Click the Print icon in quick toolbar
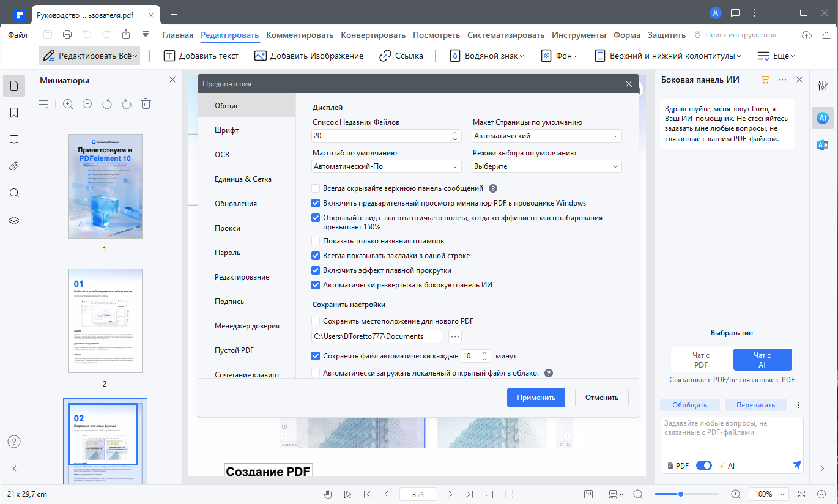The height and width of the screenshot is (504, 838). (x=67, y=35)
